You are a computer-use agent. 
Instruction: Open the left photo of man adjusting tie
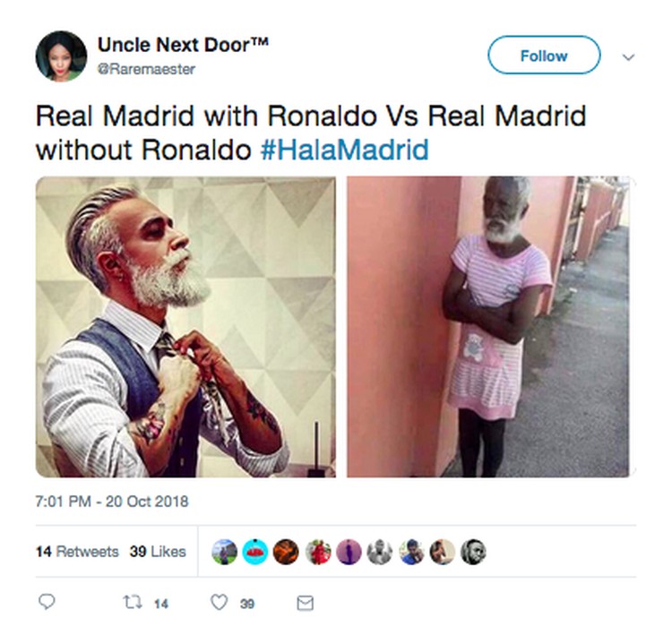click(x=186, y=327)
